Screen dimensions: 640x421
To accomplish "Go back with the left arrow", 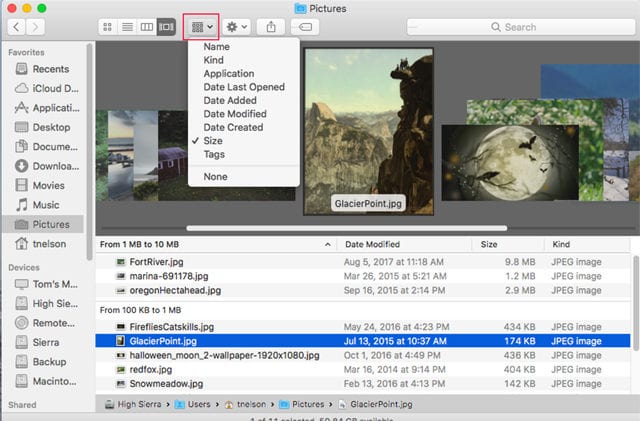I will pyautogui.click(x=15, y=27).
